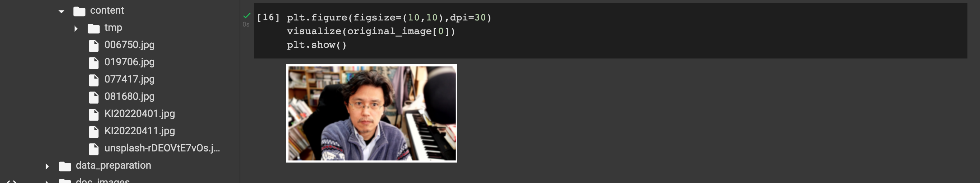The width and height of the screenshot is (980, 183).
Task: Click the plt.show() code line
Action: [x=316, y=45]
